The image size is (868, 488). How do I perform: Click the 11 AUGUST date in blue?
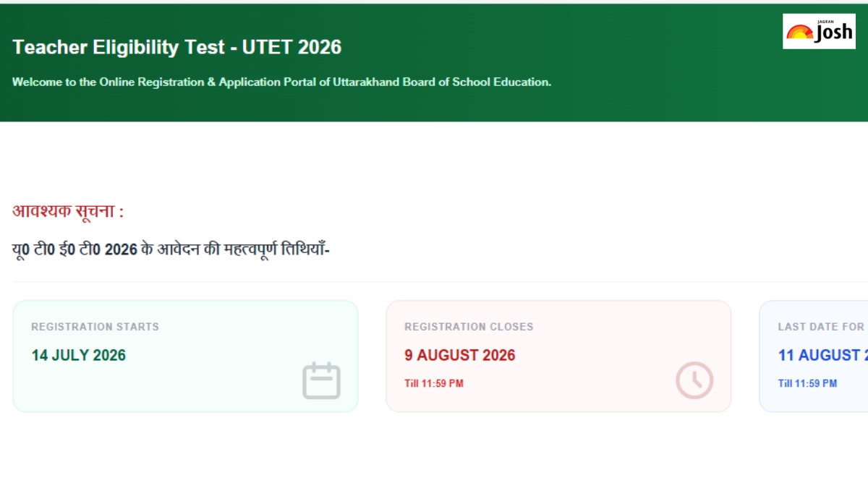(x=822, y=355)
